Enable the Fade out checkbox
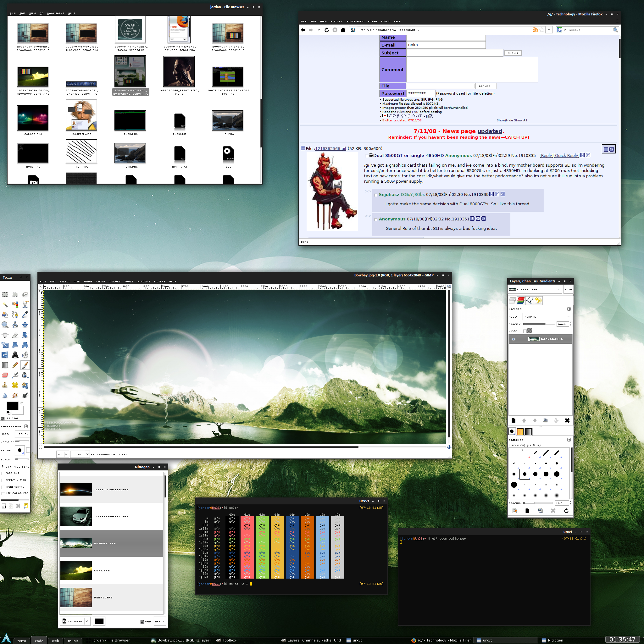The image size is (644, 644). click(3, 473)
